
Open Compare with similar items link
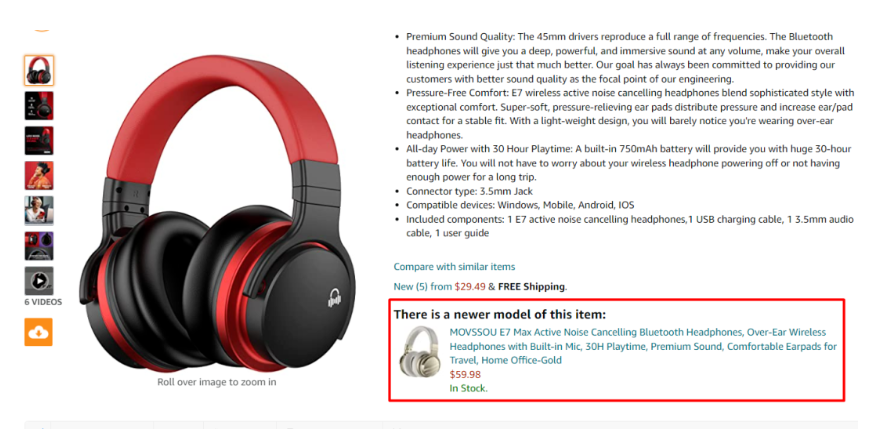pos(454,266)
